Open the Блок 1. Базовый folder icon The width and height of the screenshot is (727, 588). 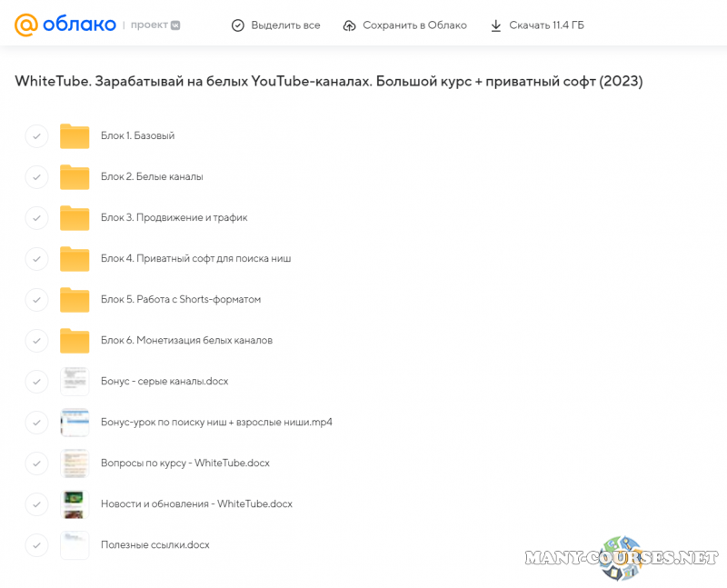(75, 136)
